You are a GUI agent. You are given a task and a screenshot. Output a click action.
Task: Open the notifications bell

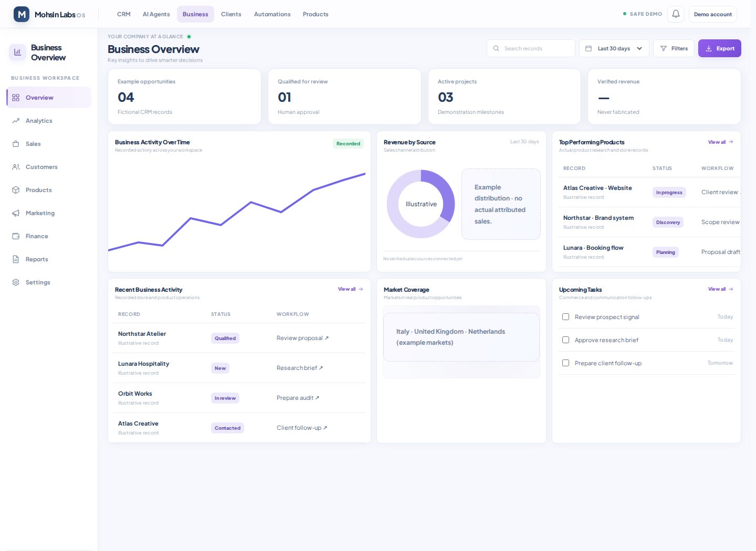coord(676,14)
